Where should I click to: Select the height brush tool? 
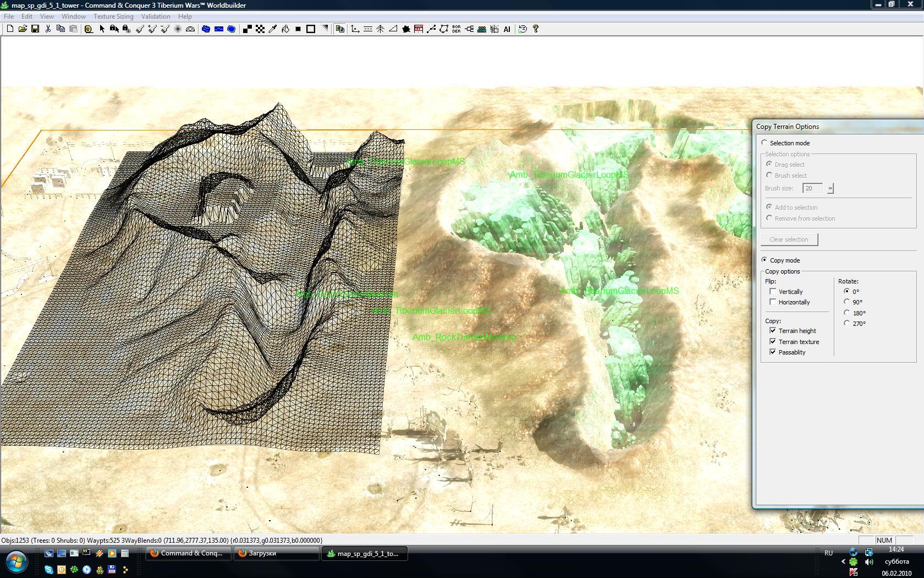pos(140,29)
